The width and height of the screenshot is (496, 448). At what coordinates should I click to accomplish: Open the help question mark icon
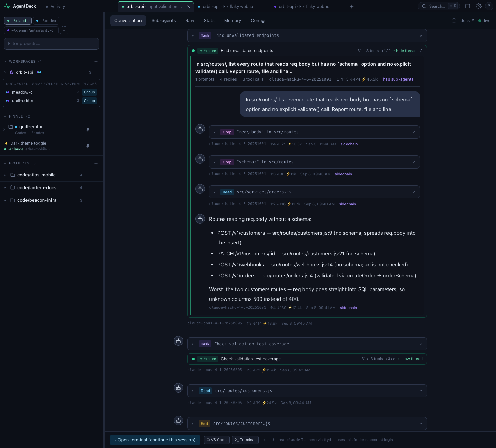(489, 6)
